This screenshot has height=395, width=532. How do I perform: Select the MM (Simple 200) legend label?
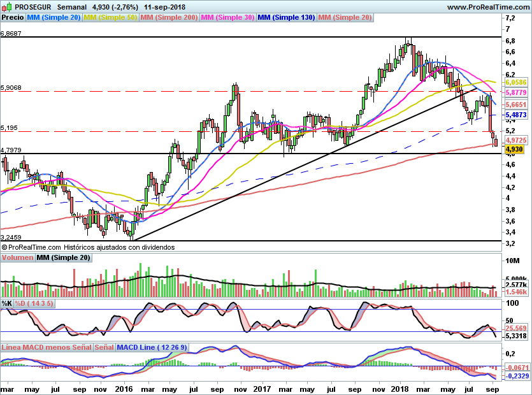[169, 18]
